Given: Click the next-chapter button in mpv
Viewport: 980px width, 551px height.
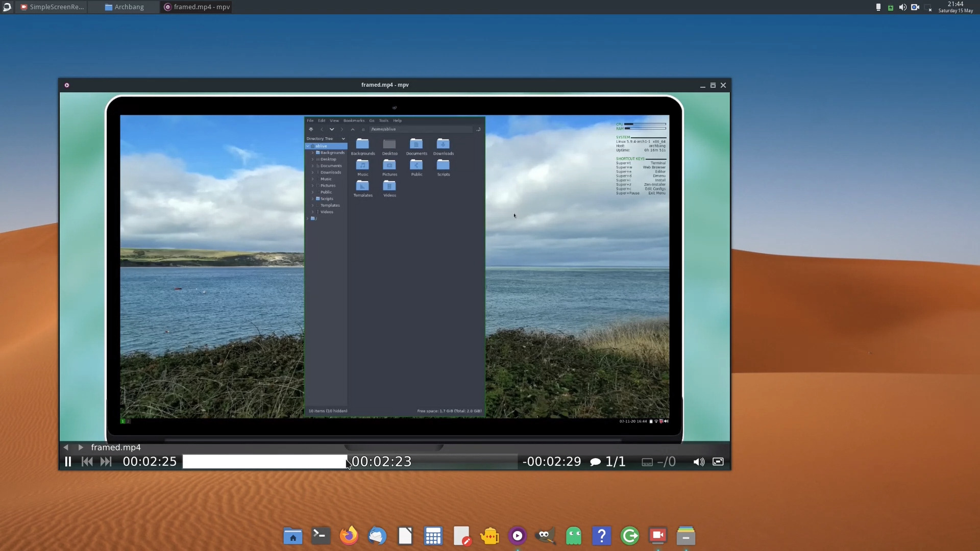Looking at the screenshot, I should point(106,462).
